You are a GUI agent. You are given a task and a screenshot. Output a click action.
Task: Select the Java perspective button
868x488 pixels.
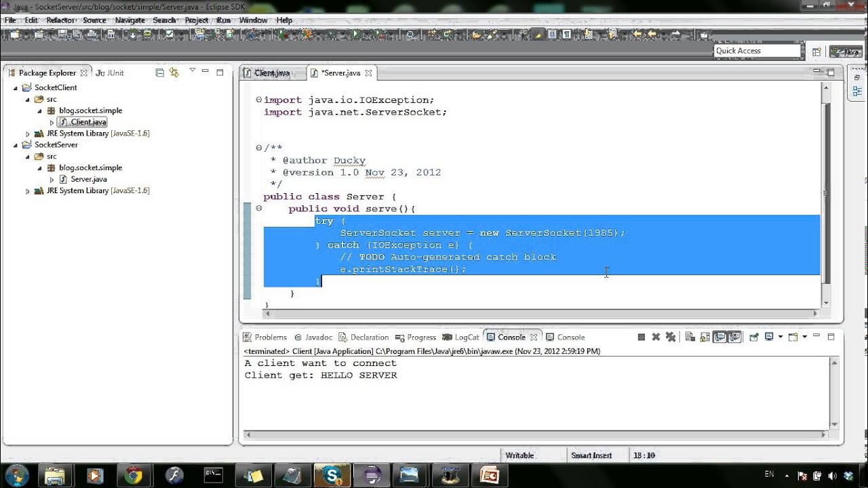[846, 52]
